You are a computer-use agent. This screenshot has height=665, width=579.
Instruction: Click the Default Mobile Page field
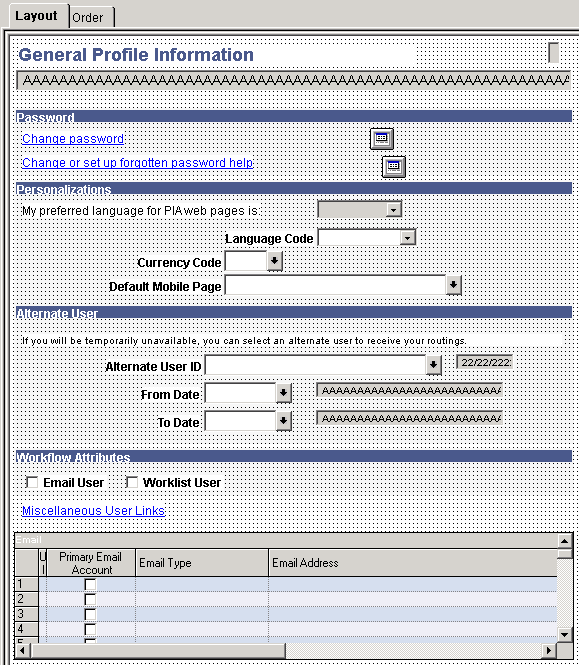[x=335, y=285]
